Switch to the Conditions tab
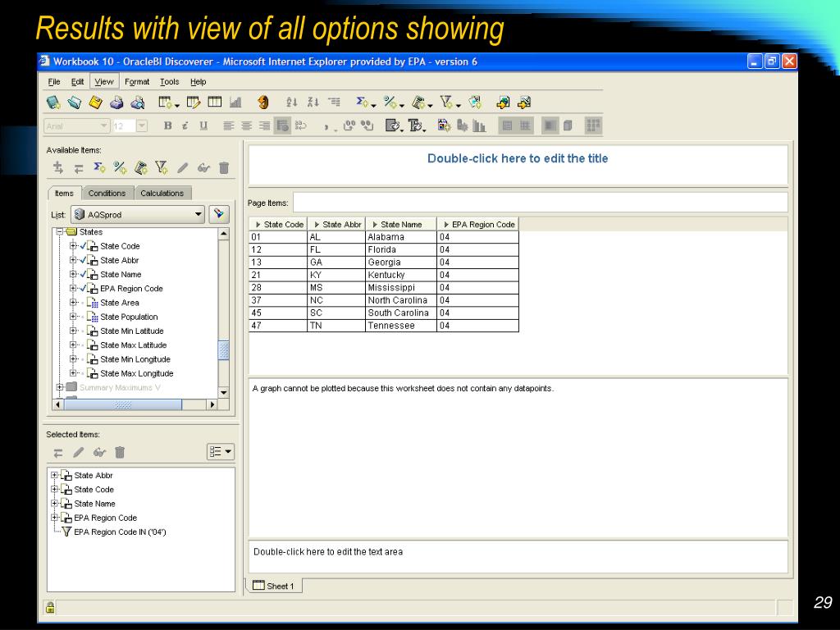Screen dimensions: 840x630 [107, 193]
